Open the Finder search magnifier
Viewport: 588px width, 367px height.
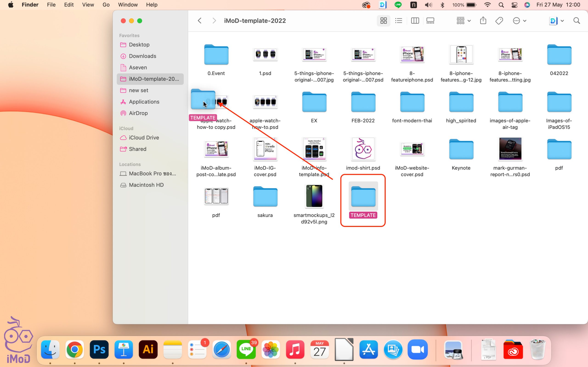[x=577, y=21]
